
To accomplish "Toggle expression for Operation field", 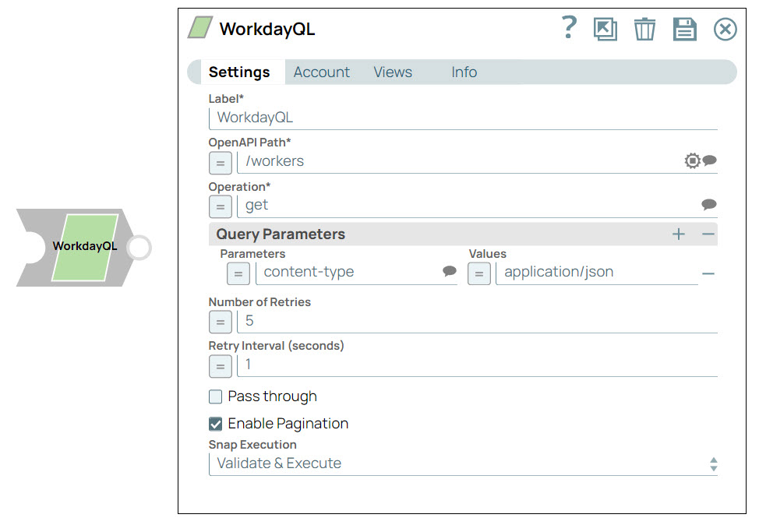I will (221, 207).
